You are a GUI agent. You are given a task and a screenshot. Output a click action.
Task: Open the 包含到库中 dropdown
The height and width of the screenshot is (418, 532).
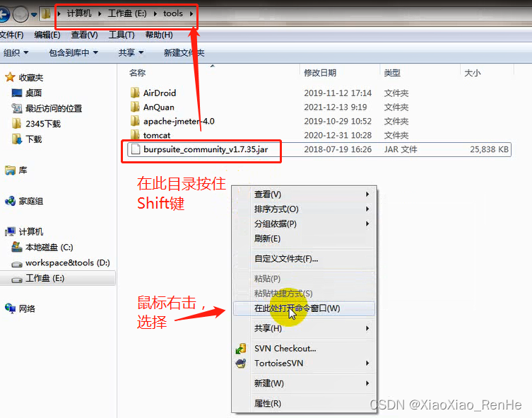73,52
